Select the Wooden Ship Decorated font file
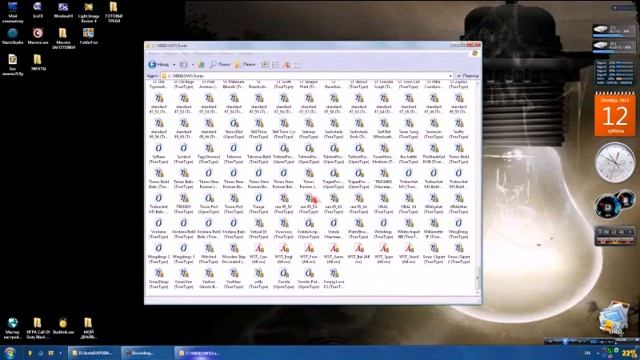The width and height of the screenshot is (640, 360). tap(233, 253)
